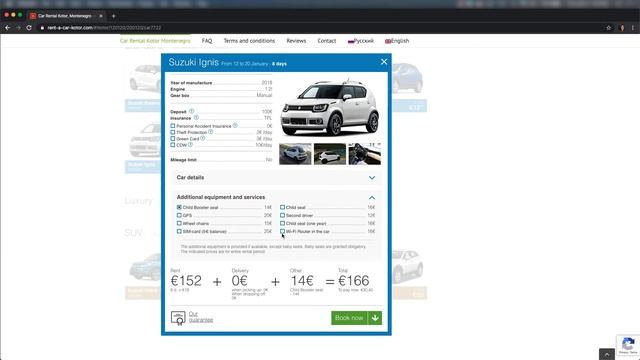Open Deposit info tooltip icon
Screen dimensions: 640x360
point(191,111)
